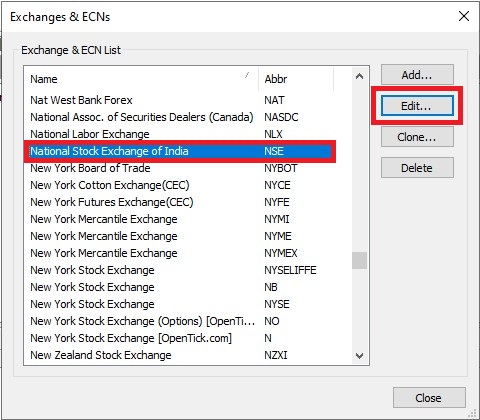Select Nat West Bank Forex row
The height and width of the screenshot is (420, 480).
click(x=180, y=100)
